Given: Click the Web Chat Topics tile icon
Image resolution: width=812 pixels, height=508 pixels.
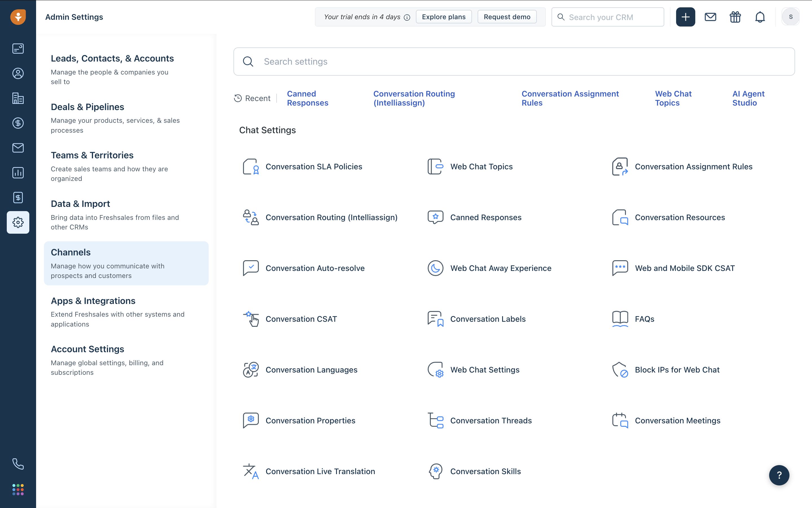Looking at the screenshot, I should (x=436, y=167).
